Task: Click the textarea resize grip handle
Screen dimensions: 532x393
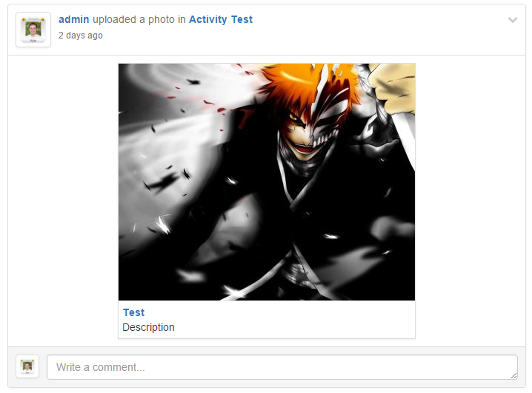Action: coord(513,375)
